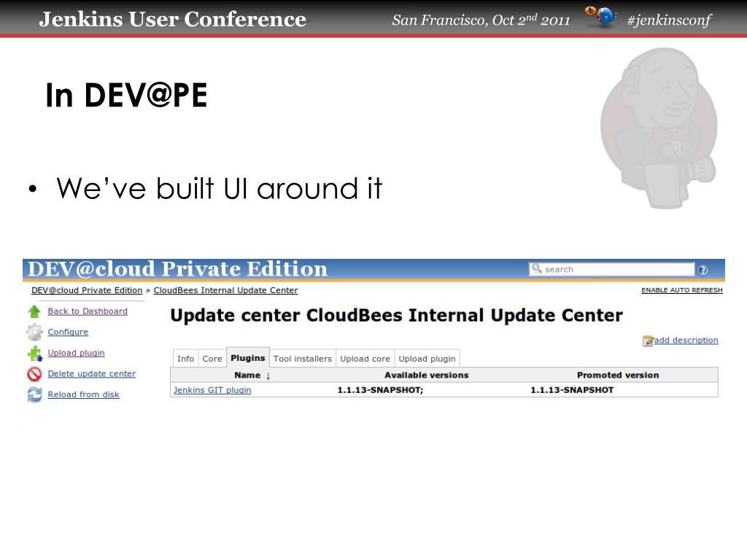The width and height of the screenshot is (747, 560).
Task: Click the Name column sort arrow
Action: coord(268,376)
